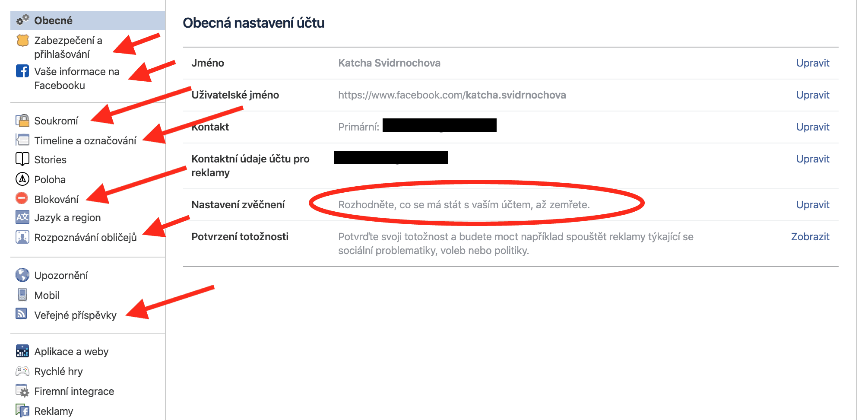Screen dimensions: 868x420
Task: Click the Firemní integrace gear icon
Action: (x=22, y=391)
